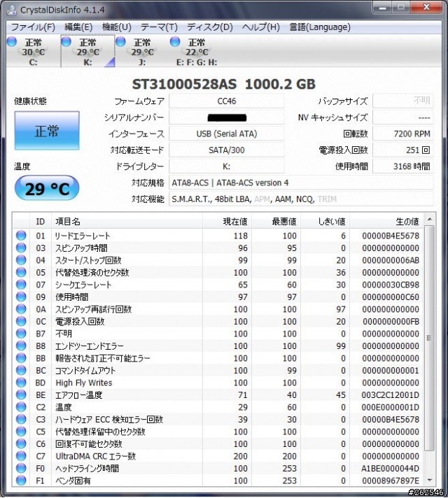Click the ID column header

[x=41, y=221]
